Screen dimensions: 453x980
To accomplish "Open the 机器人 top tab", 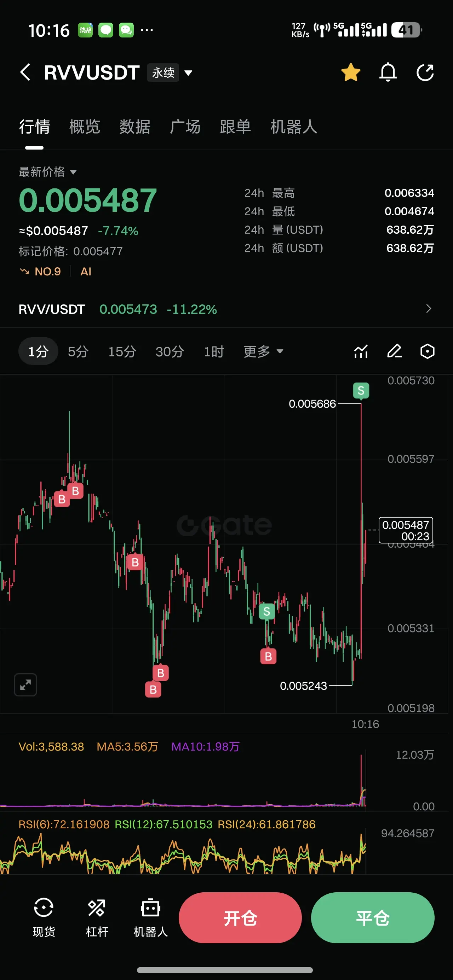I will point(294,127).
